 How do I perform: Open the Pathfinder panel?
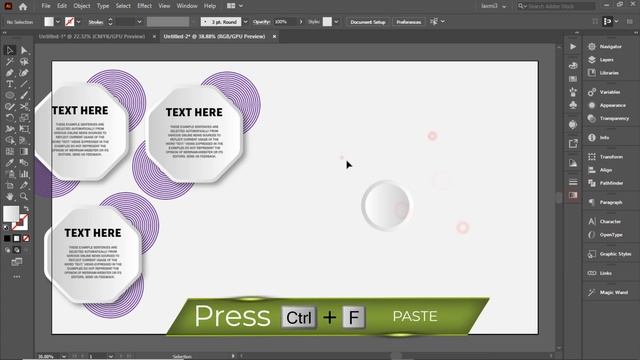click(x=611, y=183)
